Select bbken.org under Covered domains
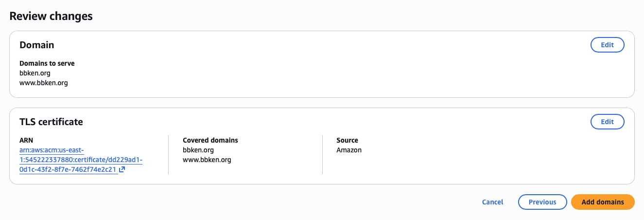Image resolution: width=644 pixels, height=220 pixels. click(x=198, y=150)
